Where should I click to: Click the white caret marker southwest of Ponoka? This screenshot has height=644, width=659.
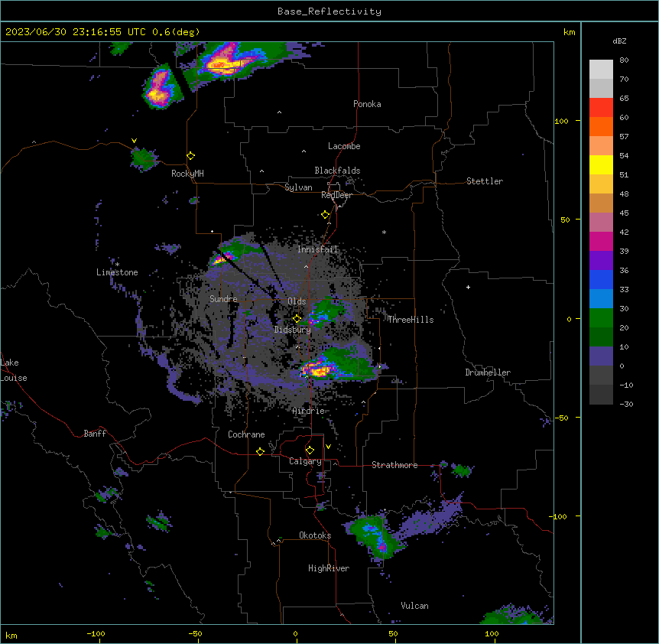pos(279,112)
